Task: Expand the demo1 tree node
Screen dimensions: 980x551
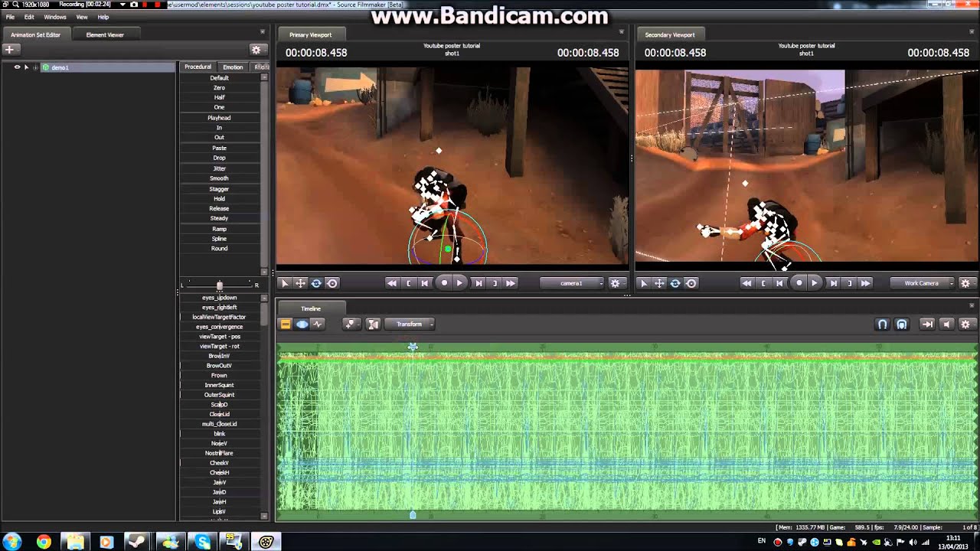Action: 35,67
